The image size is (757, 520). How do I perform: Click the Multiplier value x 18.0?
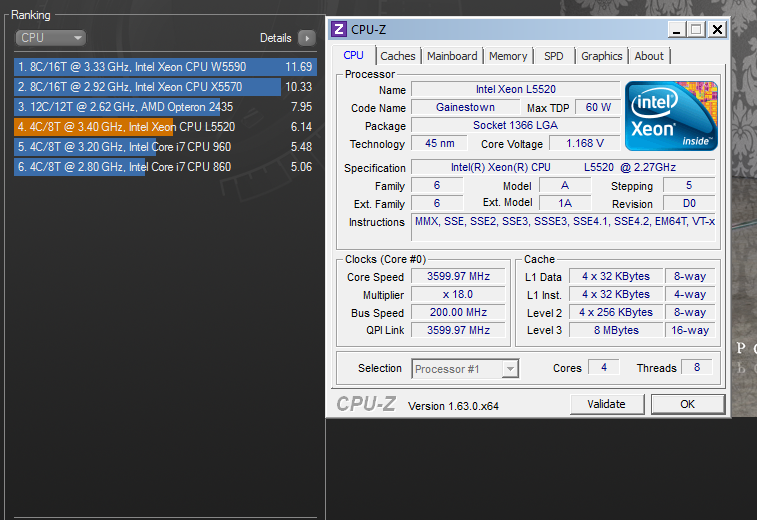tap(458, 295)
